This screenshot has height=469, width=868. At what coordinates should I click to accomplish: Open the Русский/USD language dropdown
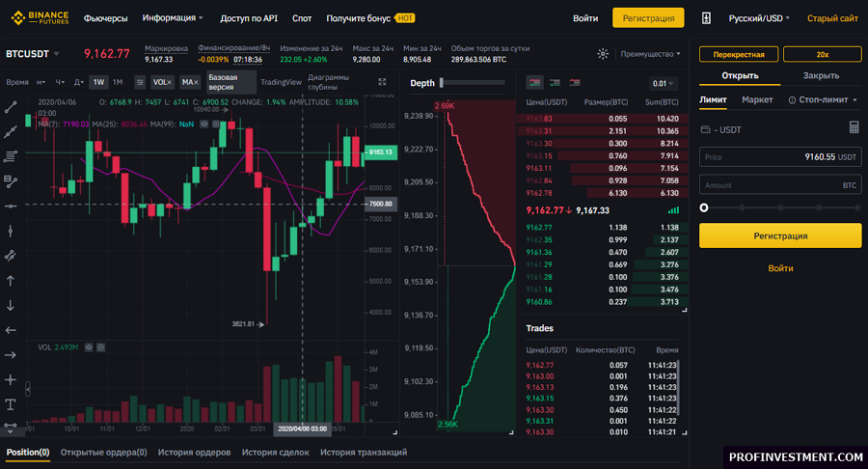click(x=759, y=18)
